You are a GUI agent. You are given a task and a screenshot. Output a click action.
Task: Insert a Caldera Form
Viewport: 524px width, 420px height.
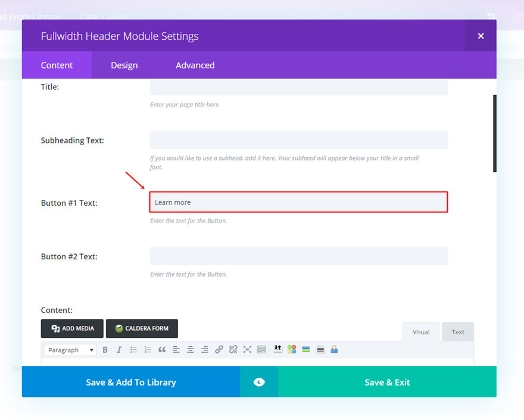point(142,328)
